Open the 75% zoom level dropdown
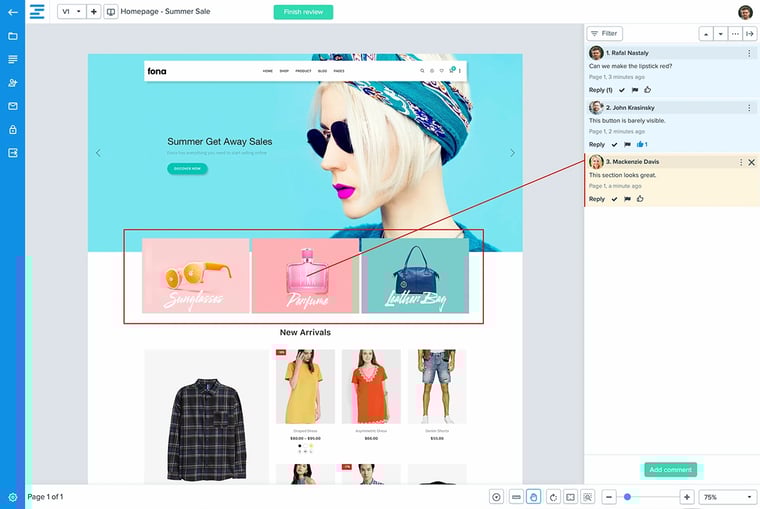This screenshot has height=509, width=760. (x=728, y=497)
